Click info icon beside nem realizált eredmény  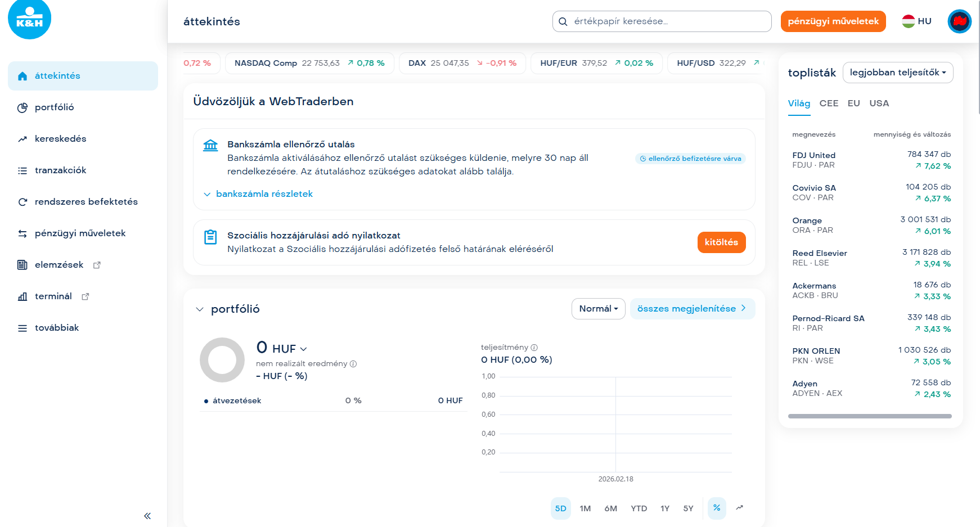point(353,364)
